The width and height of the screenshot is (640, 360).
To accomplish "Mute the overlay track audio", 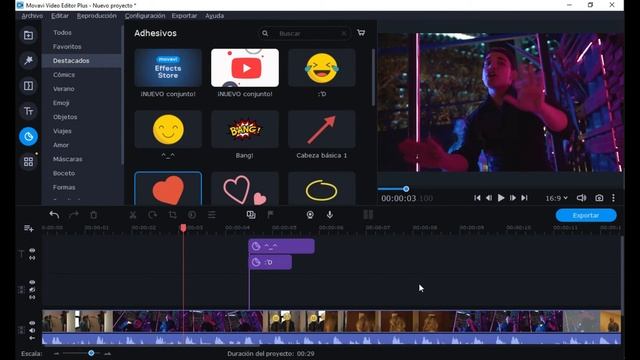I will click(x=32, y=290).
